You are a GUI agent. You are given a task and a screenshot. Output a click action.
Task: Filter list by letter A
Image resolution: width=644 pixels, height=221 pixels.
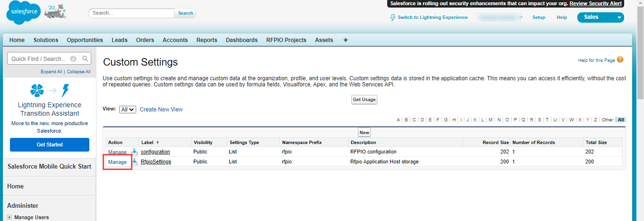pos(399,120)
